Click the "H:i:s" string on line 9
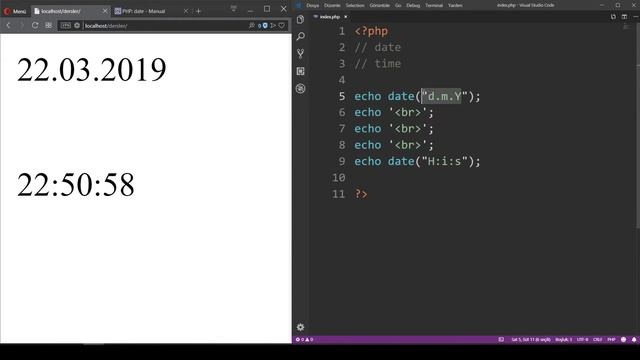Image resolution: width=640 pixels, height=360 pixels. click(x=444, y=161)
